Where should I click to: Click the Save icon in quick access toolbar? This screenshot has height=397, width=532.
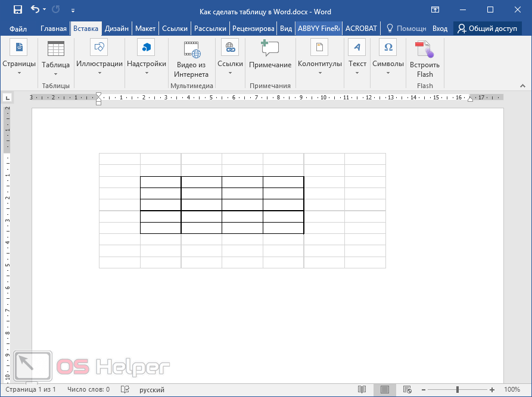[x=17, y=10]
